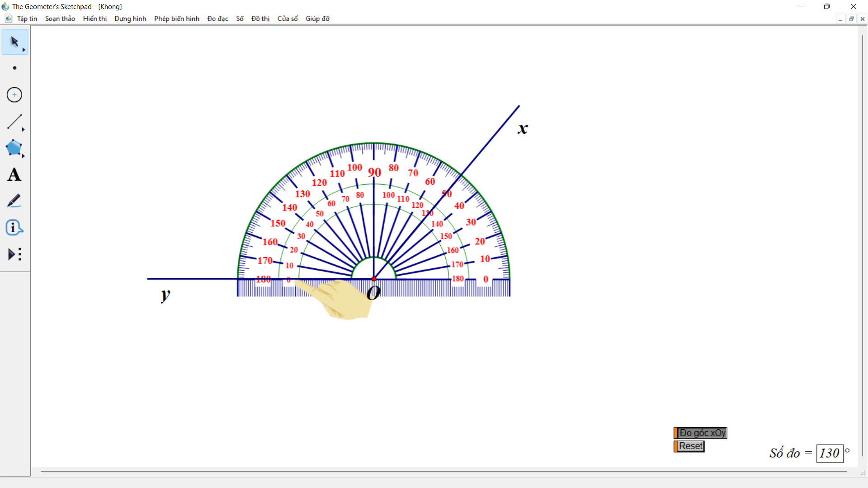Open the Phép biến hình menu
868x488 pixels.
(x=176, y=19)
